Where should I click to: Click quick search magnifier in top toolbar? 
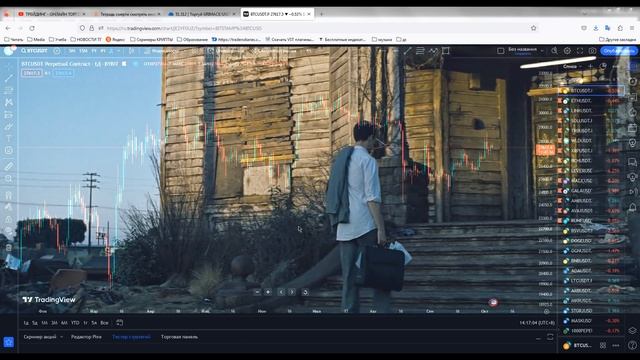click(554, 51)
